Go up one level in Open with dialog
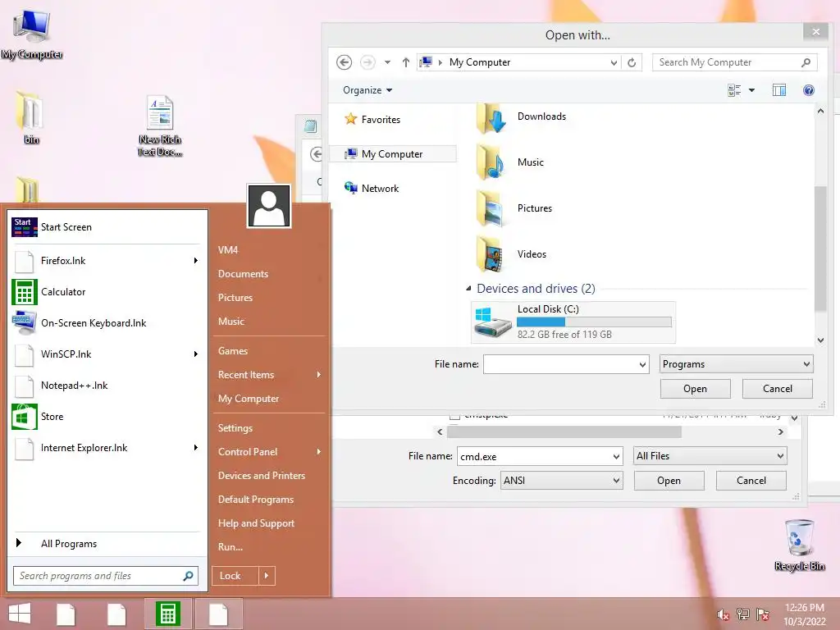 point(405,62)
